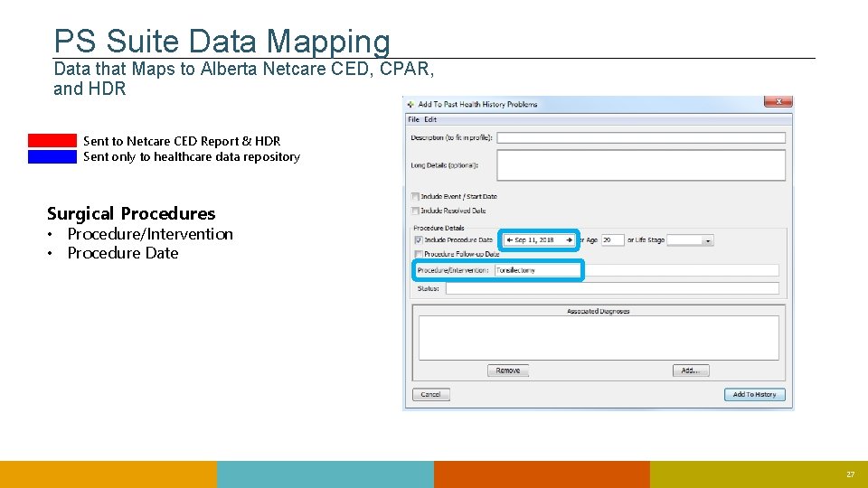Click the blue legend color swatch
868x488 pixels.
[52, 156]
